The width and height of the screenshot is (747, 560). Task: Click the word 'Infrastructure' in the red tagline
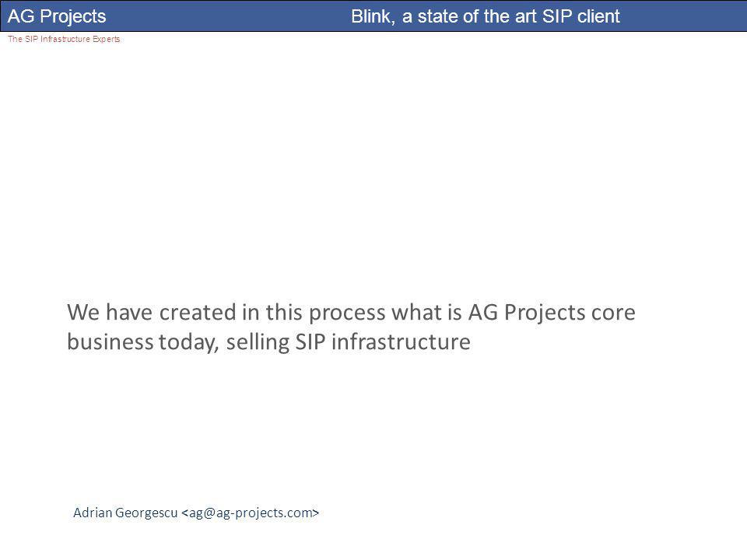point(65,39)
